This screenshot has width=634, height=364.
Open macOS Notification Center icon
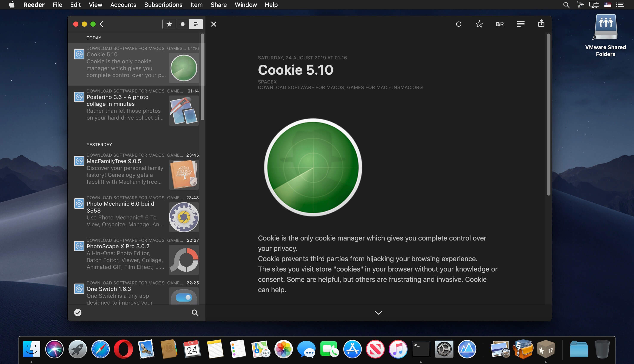[x=620, y=5]
